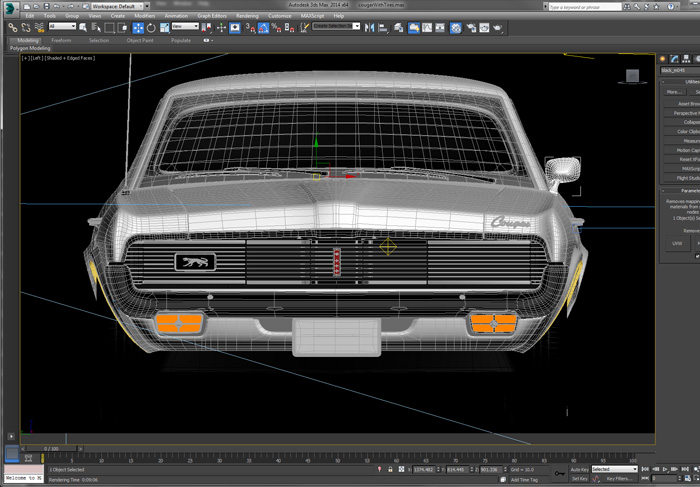Toggle the Angle Snap icon
This screenshot has height=487, width=700.
pos(261,28)
